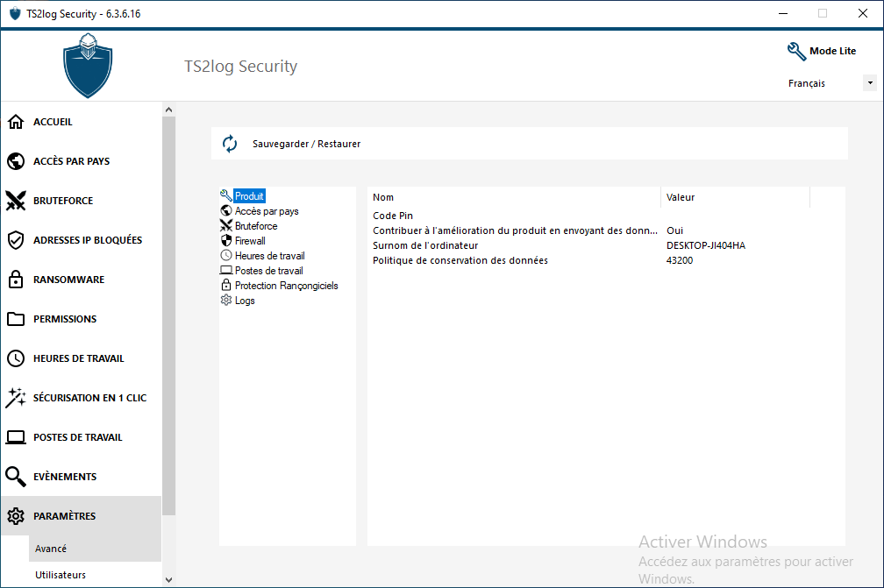Click the clock icon beside Heures de travail sidebar
This screenshot has height=588, width=884.
pyautogui.click(x=16, y=358)
